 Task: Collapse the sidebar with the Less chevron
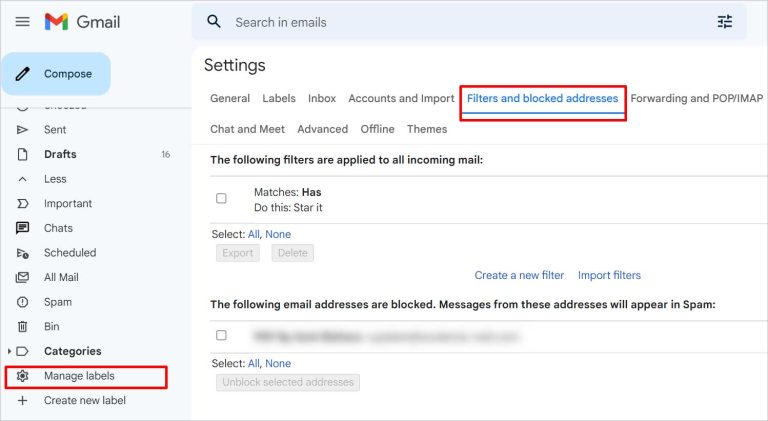point(22,179)
